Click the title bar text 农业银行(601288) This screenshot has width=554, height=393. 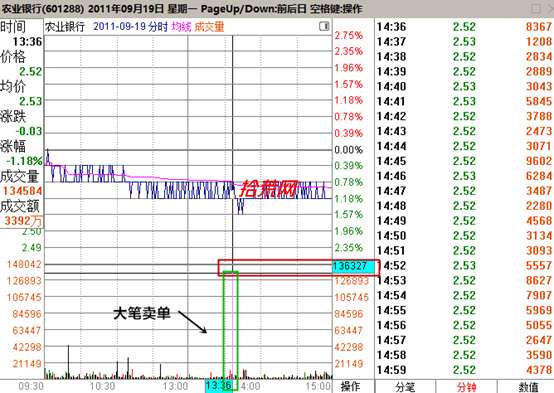pyautogui.click(x=42, y=8)
